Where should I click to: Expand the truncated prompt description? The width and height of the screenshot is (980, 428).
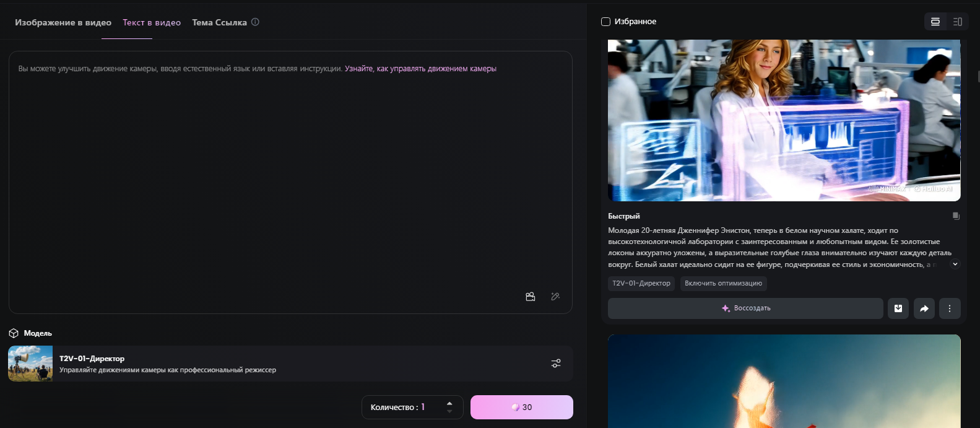click(955, 264)
